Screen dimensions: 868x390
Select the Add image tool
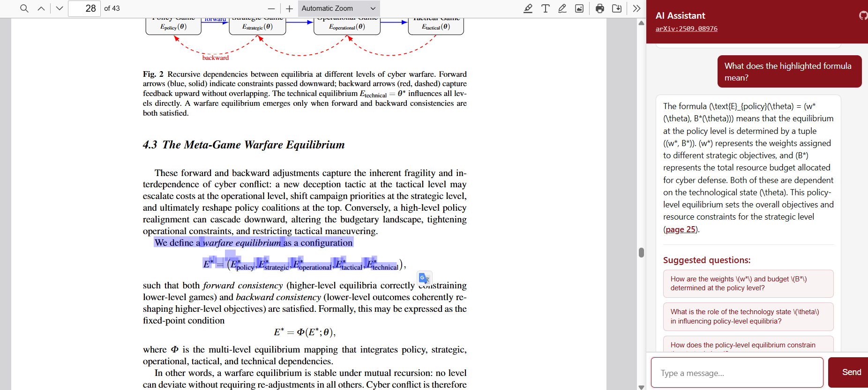coord(579,8)
